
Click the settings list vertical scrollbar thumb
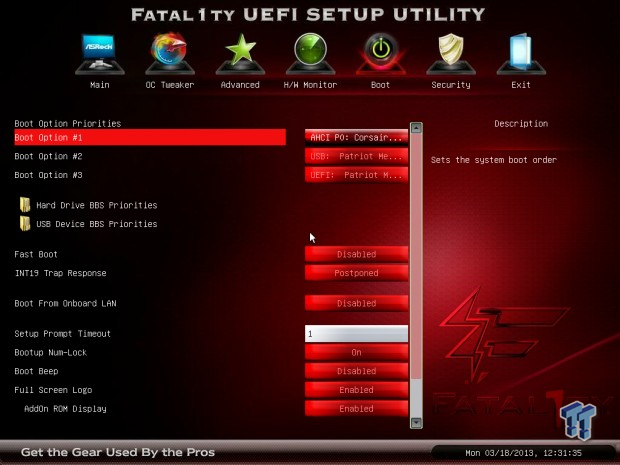coord(416,256)
